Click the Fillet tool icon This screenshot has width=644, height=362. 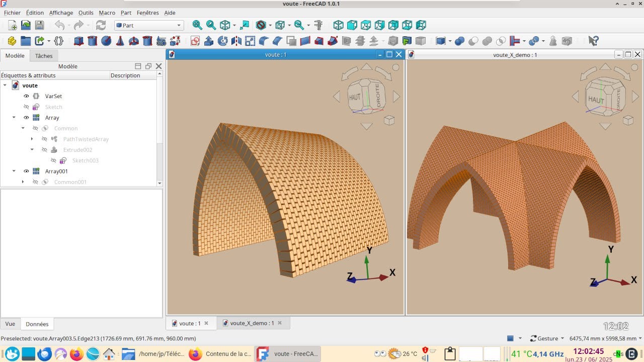[264, 41]
